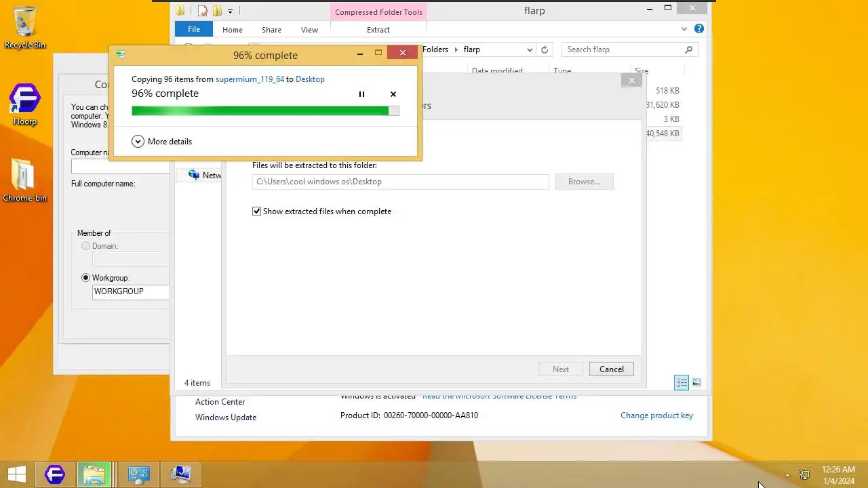Switch to details view icon
Viewport: 868px width, 488px height.
[x=682, y=383]
